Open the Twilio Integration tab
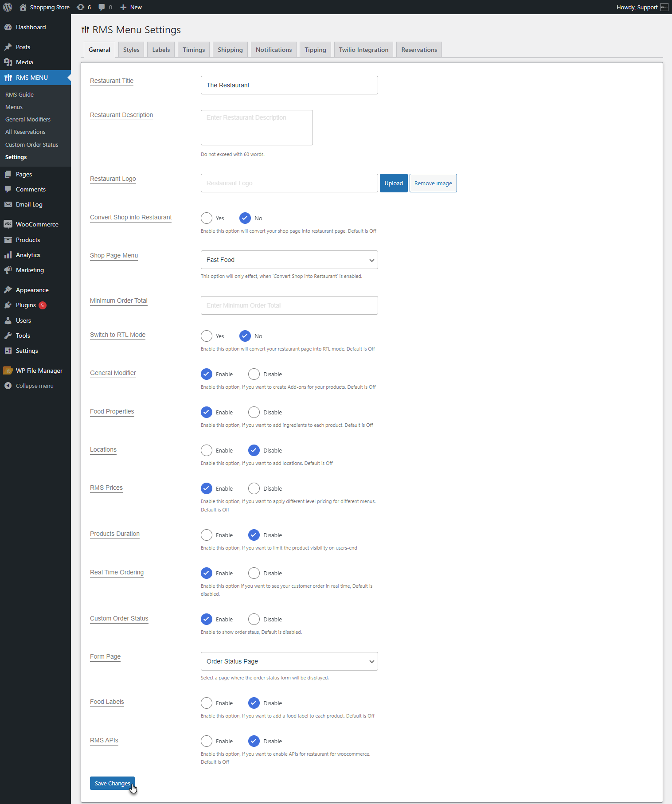The width and height of the screenshot is (672, 804). [363, 50]
